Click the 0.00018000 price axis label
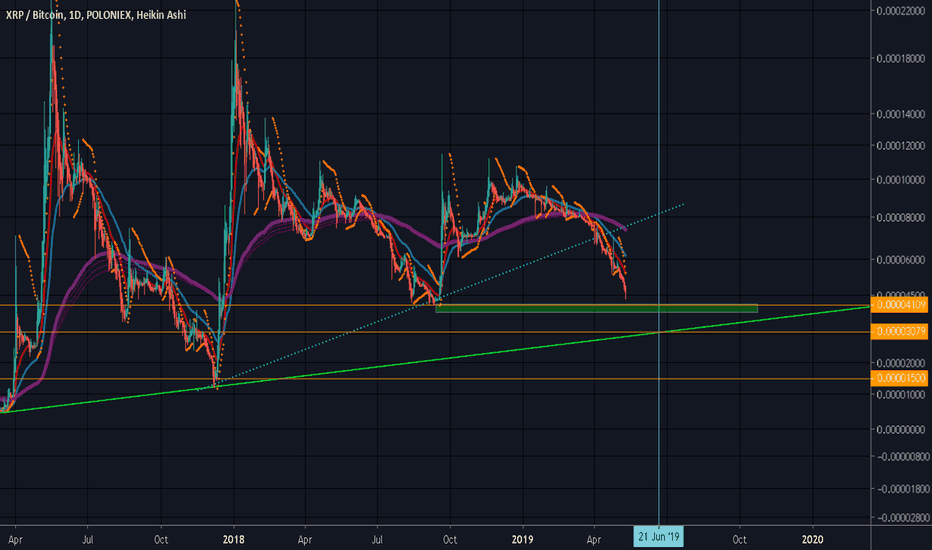Viewport: 932px width, 550px height. (900, 58)
